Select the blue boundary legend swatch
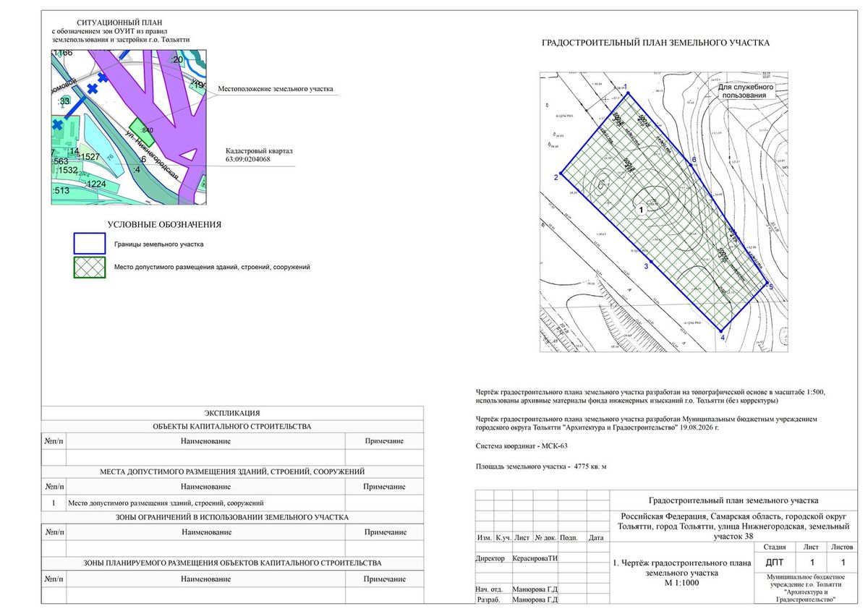Viewport: 868px width, 614px height. tap(90, 244)
